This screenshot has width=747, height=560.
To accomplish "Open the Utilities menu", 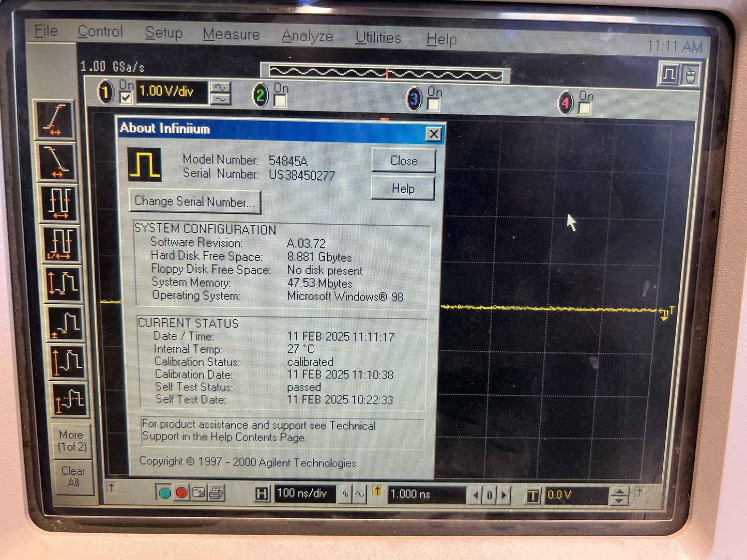I will 378,38.
